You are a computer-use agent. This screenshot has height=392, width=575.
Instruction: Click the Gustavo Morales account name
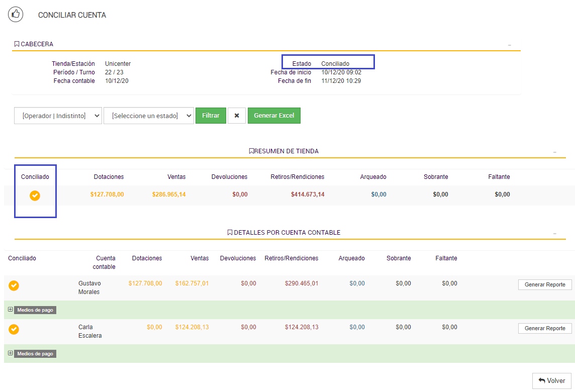coord(89,287)
